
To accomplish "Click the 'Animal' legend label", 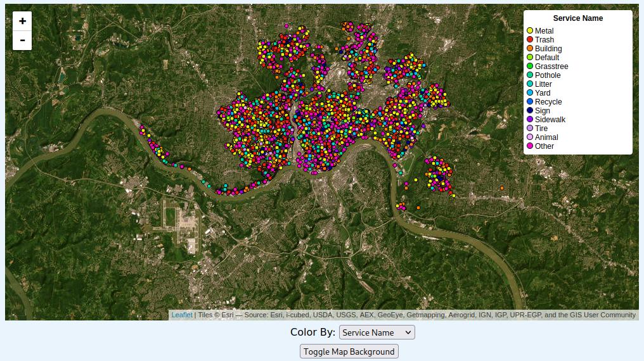I will pos(546,137).
